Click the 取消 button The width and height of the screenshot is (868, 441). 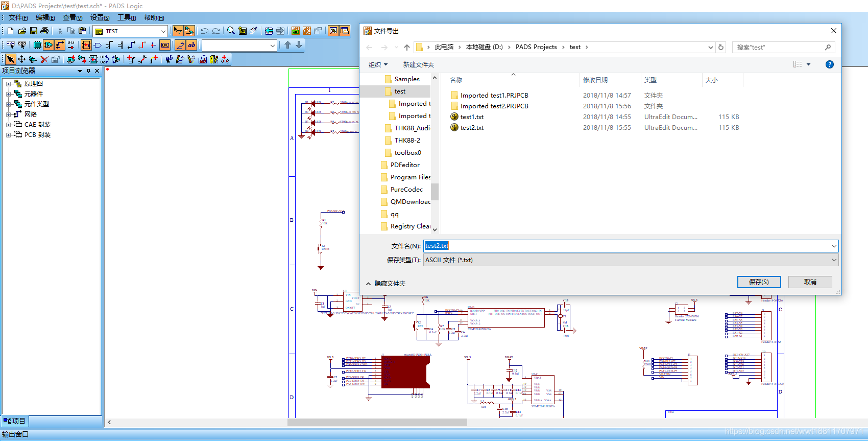(x=810, y=282)
